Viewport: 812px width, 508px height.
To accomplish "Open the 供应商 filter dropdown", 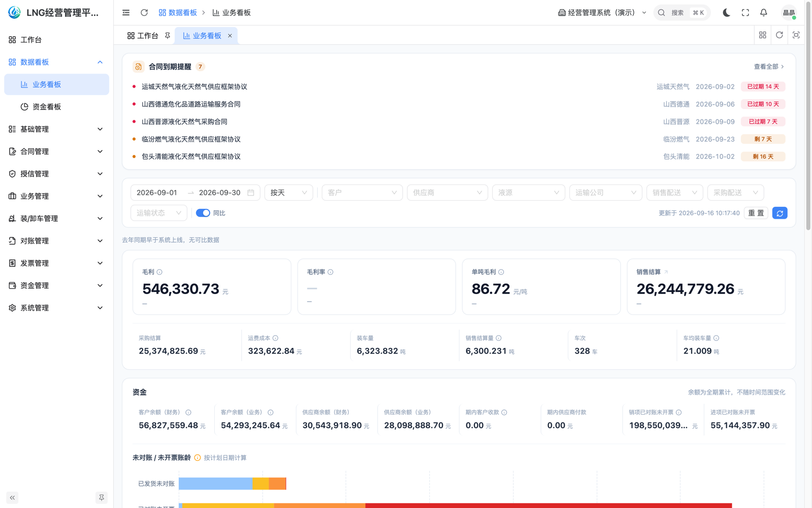I will 448,193.
